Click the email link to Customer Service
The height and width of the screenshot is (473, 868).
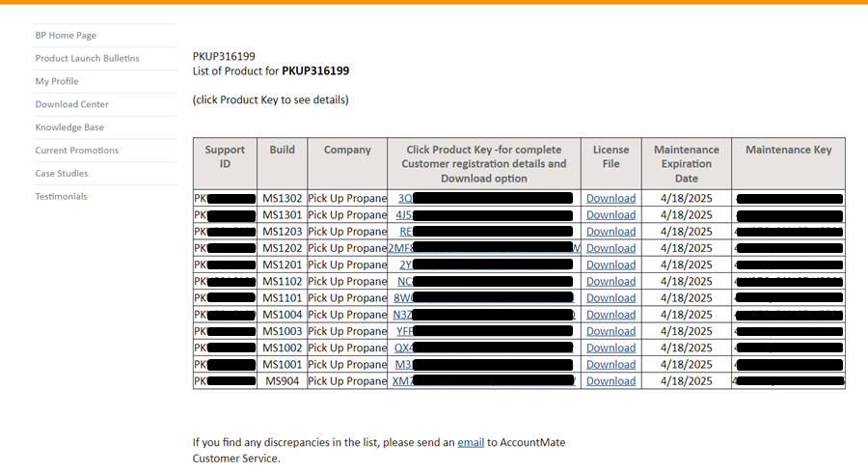[471, 443]
